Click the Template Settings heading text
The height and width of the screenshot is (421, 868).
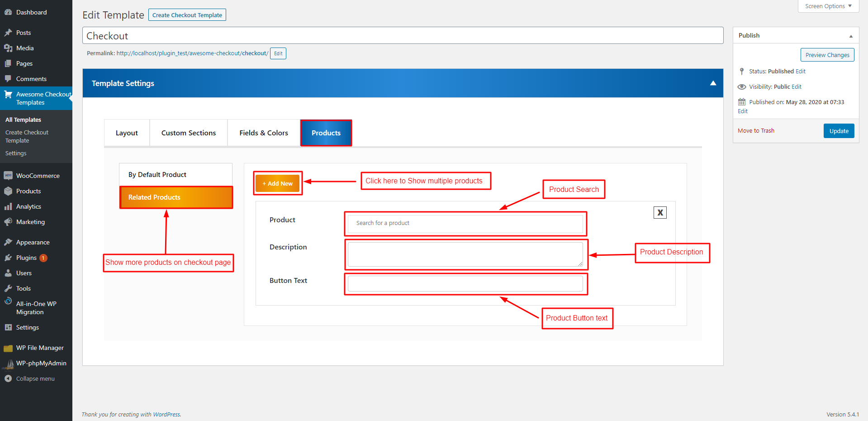pos(123,83)
